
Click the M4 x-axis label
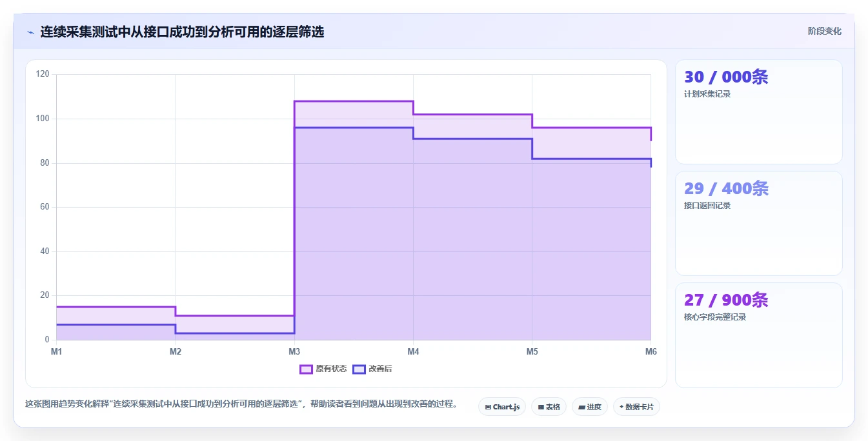(x=413, y=352)
